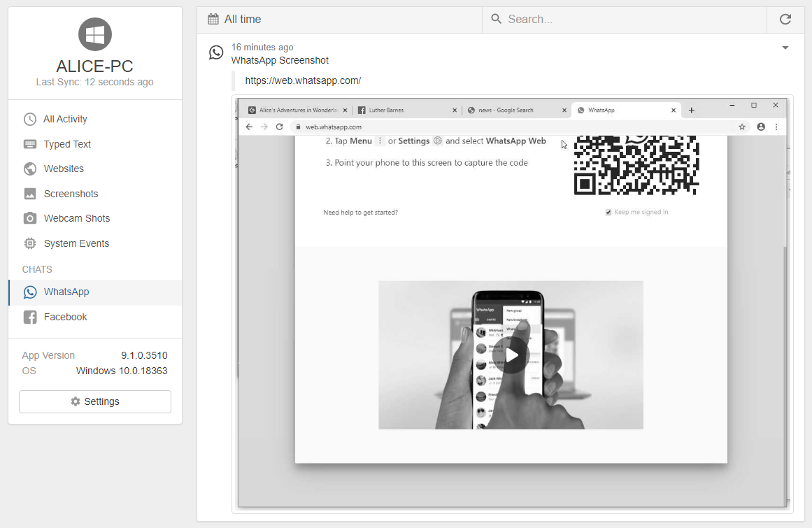Play the WhatsApp tutorial video
Viewport: 812px width, 528px height.
[x=512, y=355]
